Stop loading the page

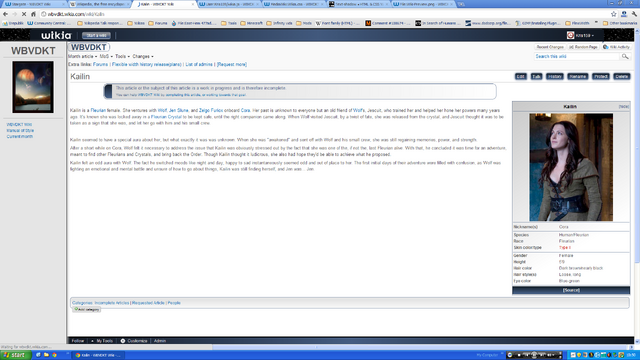point(24,14)
